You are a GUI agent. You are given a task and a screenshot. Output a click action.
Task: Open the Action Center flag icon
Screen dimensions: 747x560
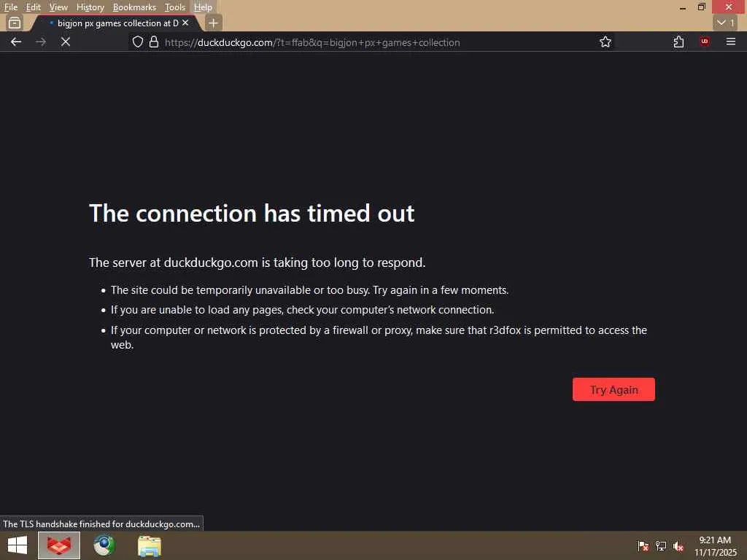coord(643,545)
